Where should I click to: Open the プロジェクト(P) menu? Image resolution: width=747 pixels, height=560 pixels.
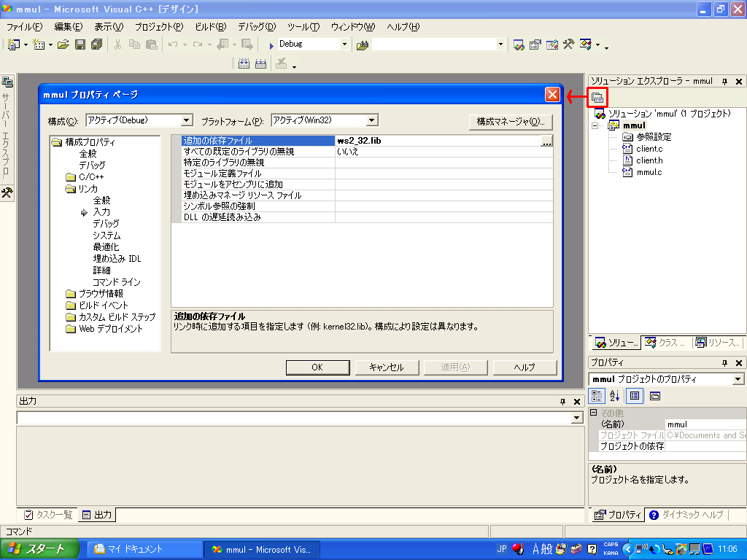click(x=158, y=27)
